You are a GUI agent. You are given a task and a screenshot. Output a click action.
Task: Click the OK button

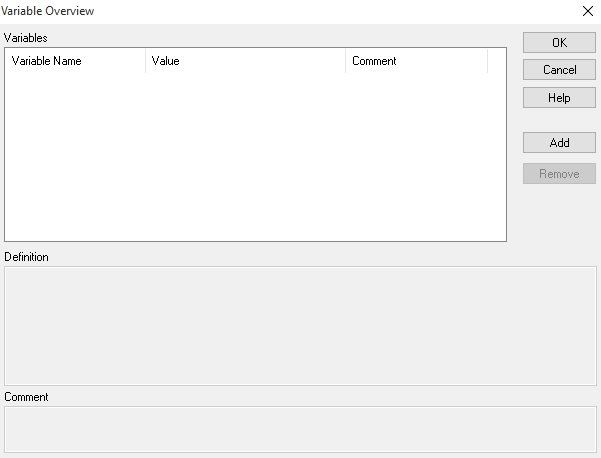coord(559,43)
